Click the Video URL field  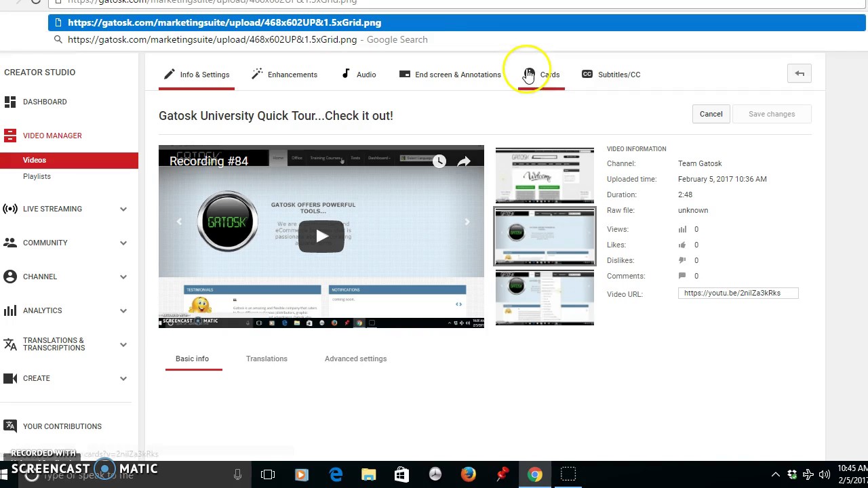click(x=738, y=293)
